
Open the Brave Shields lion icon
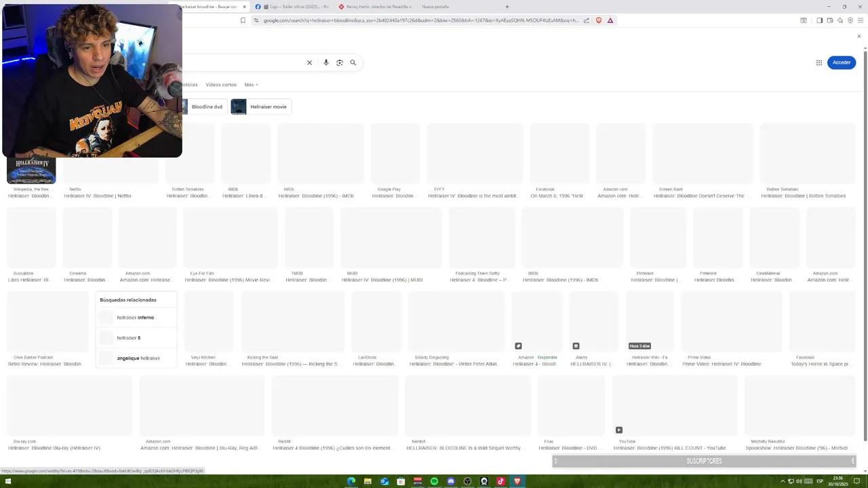coord(598,20)
